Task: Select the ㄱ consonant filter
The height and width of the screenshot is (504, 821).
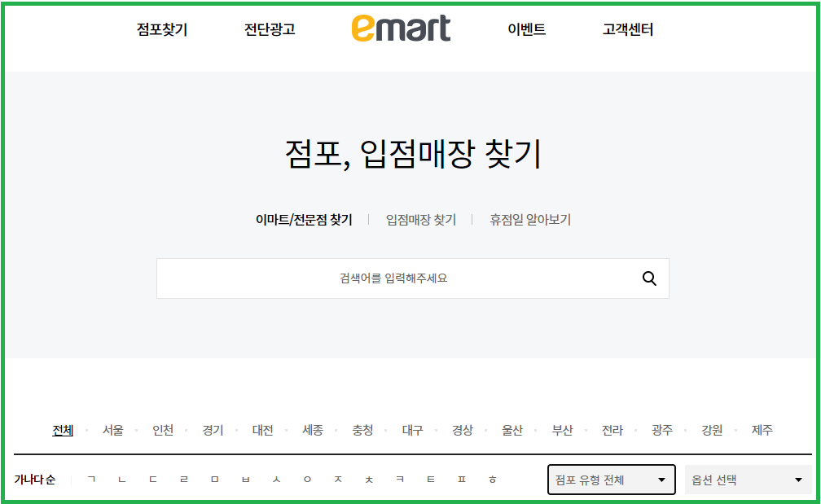Action: point(91,479)
